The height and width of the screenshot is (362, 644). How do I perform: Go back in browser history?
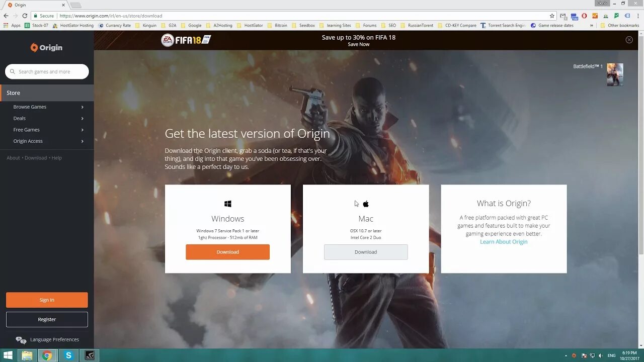(x=6, y=16)
